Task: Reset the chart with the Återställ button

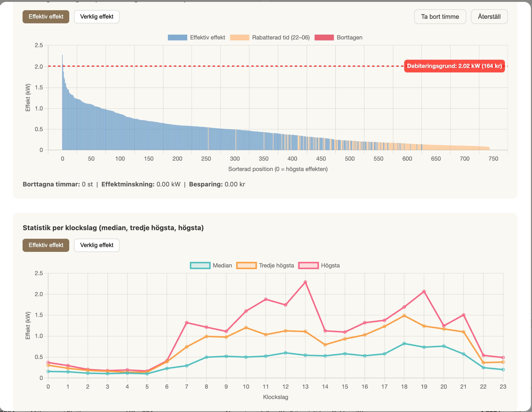Action: (x=489, y=17)
